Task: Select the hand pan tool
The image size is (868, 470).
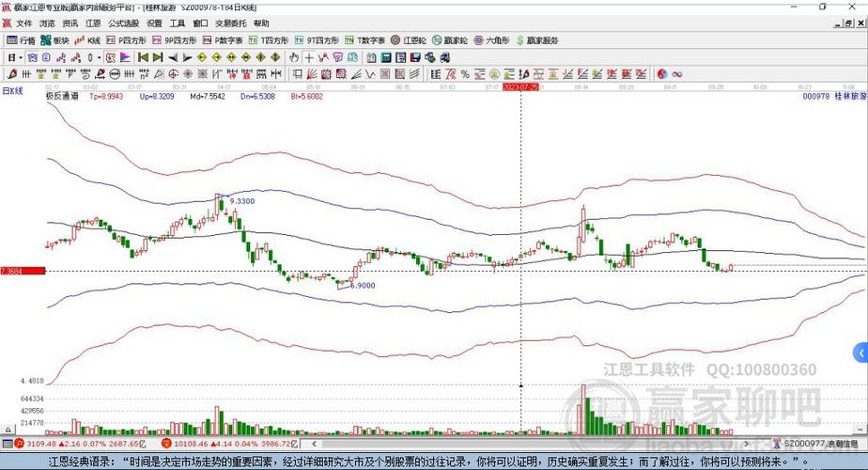Action: click(294, 57)
